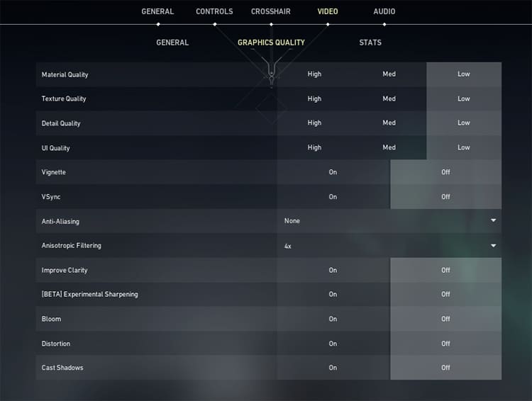
Task: Set Detail Quality to High
Action: tap(314, 123)
